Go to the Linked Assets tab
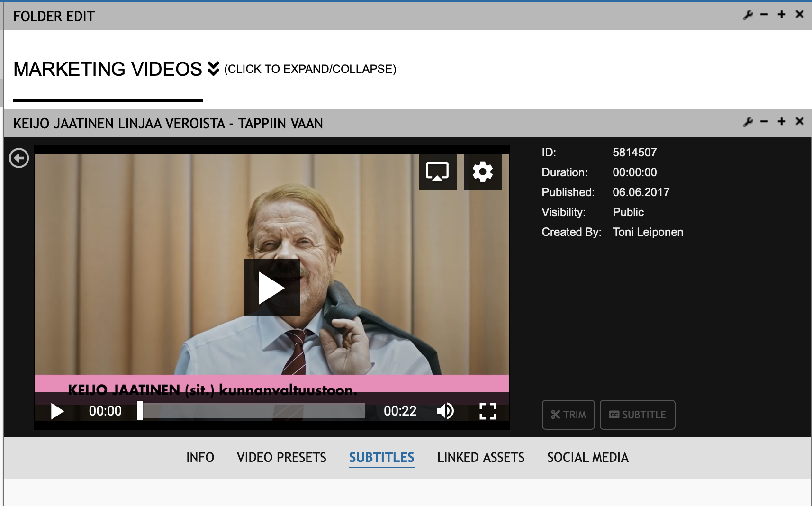The height and width of the screenshot is (506, 812). pos(480,458)
